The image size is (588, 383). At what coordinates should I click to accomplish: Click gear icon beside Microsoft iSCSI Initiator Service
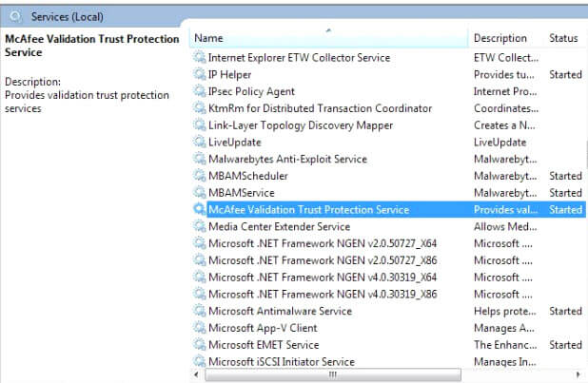point(199,361)
